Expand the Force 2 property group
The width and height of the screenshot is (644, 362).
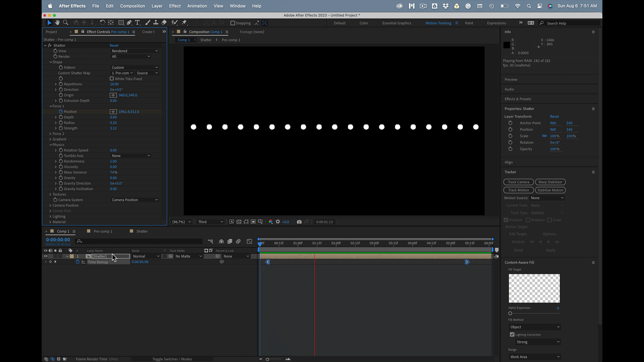coord(50,134)
